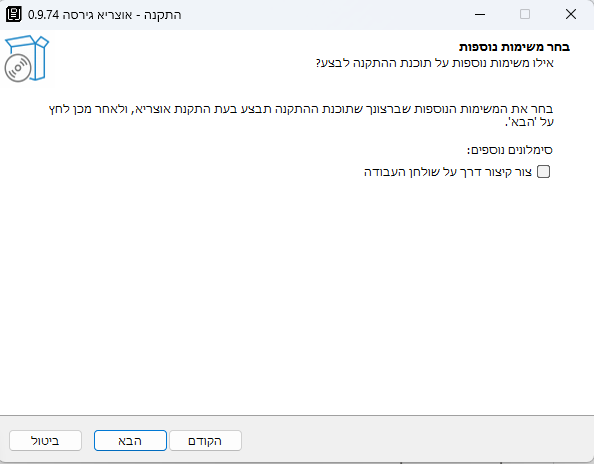Screen dimensions: 594x464
Task: Click the greyed-out maximize window icon
Action: click(525, 14)
